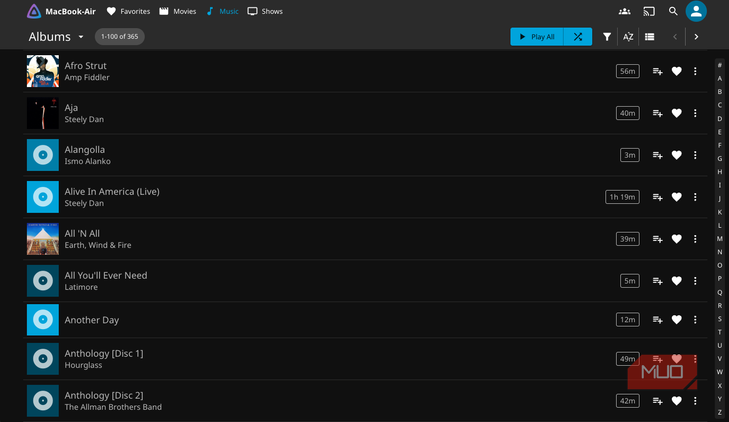Click the 1-100 of 365 counter

coord(119,37)
